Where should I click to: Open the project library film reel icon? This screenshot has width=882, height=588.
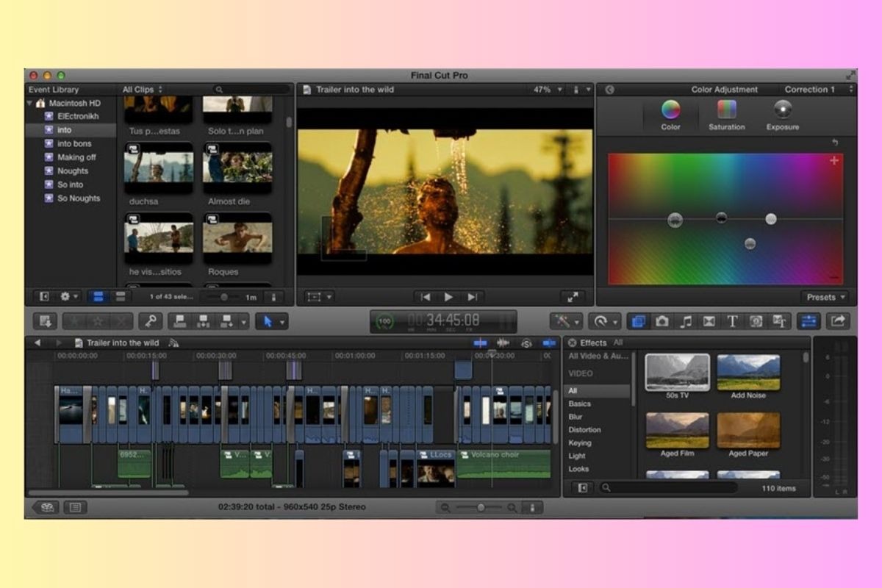46,507
